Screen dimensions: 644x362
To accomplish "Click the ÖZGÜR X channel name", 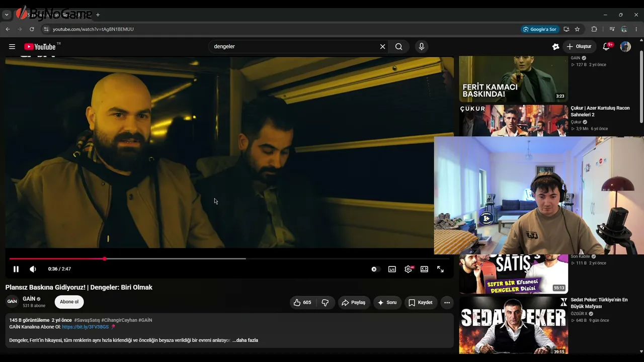I will 579,314.
